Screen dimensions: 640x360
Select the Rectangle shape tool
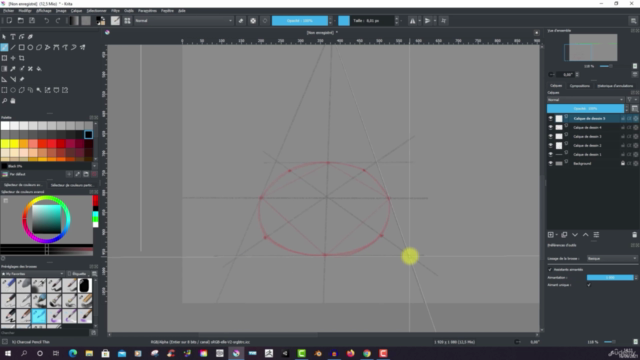(x=22, y=47)
